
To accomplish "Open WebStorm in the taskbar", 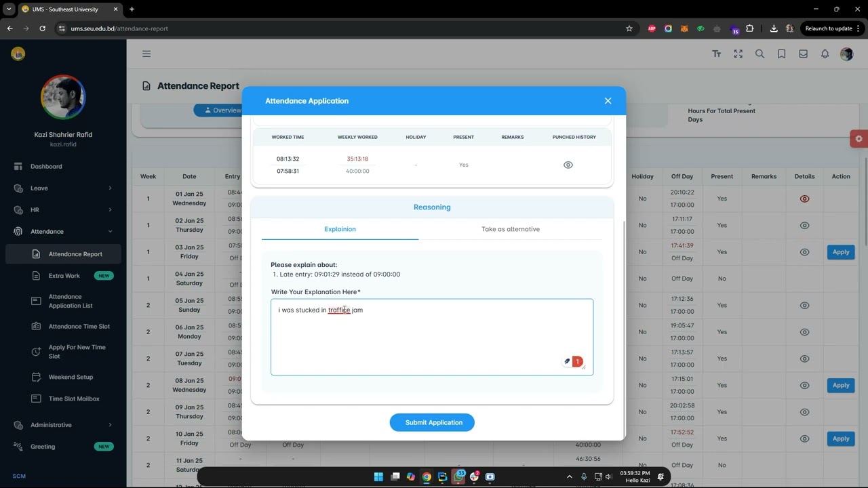I will (443, 476).
